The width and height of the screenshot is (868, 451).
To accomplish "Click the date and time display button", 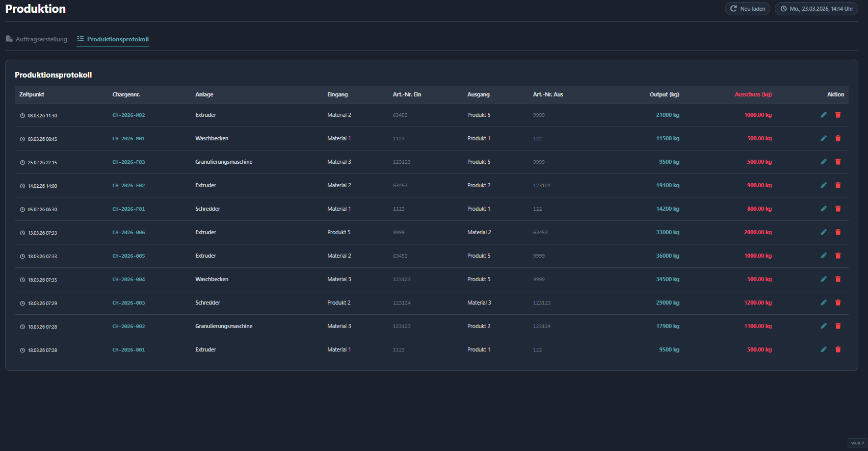I will coord(816,9).
